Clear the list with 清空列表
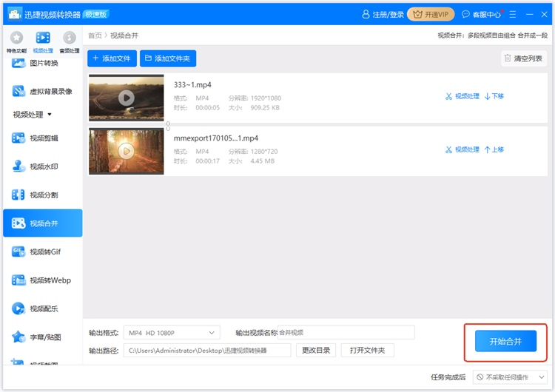Image resolution: width=555 pixels, height=392 pixels. (523, 58)
